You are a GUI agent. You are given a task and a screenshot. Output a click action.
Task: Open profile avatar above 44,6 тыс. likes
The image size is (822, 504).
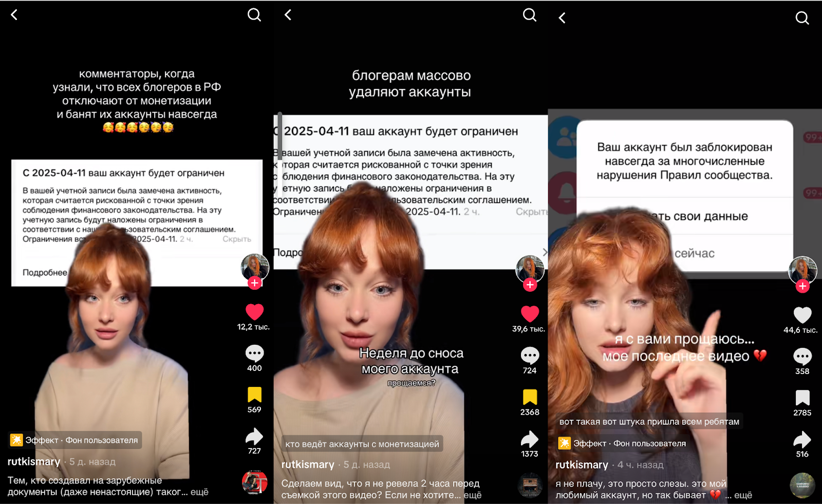[x=802, y=270]
